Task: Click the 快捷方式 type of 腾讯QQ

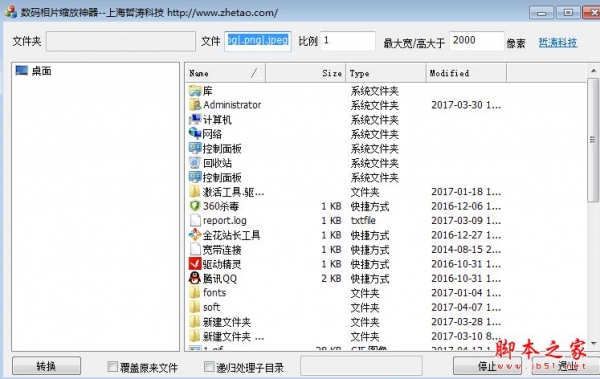Action: point(370,278)
